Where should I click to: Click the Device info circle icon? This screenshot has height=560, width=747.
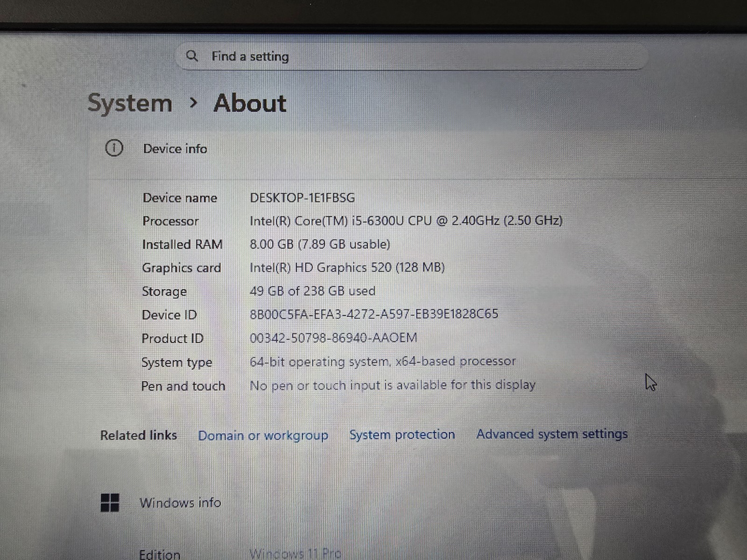(114, 148)
